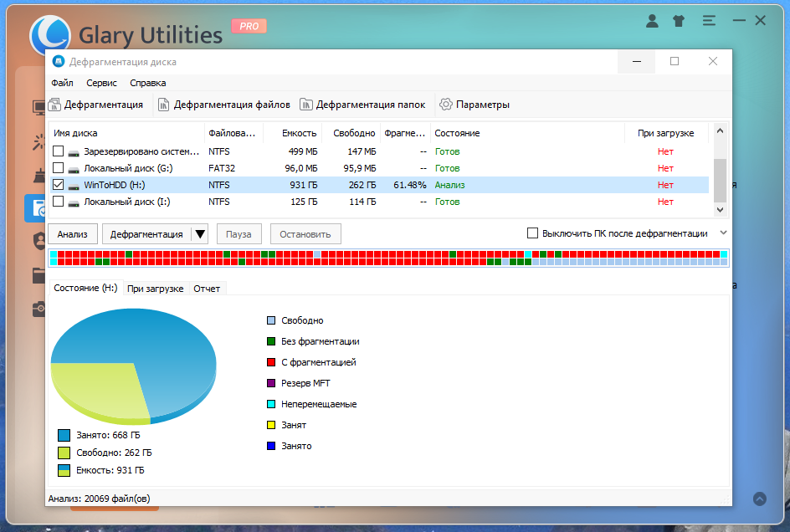
Task: Check the Локальный диск (I:) checkbox
Action: [x=58, y=201]
